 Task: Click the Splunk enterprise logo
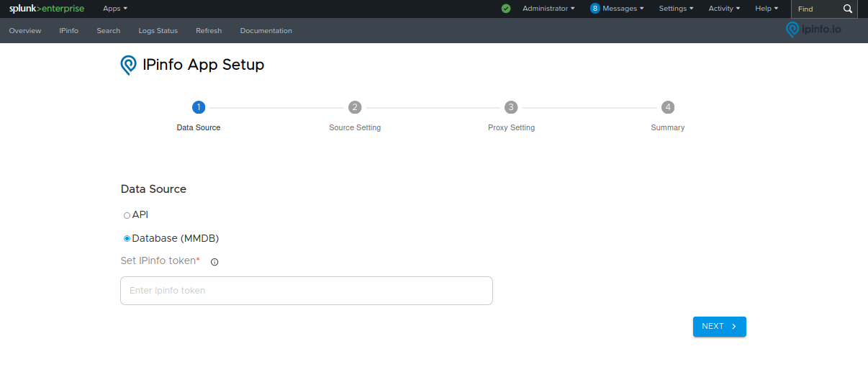47,9
